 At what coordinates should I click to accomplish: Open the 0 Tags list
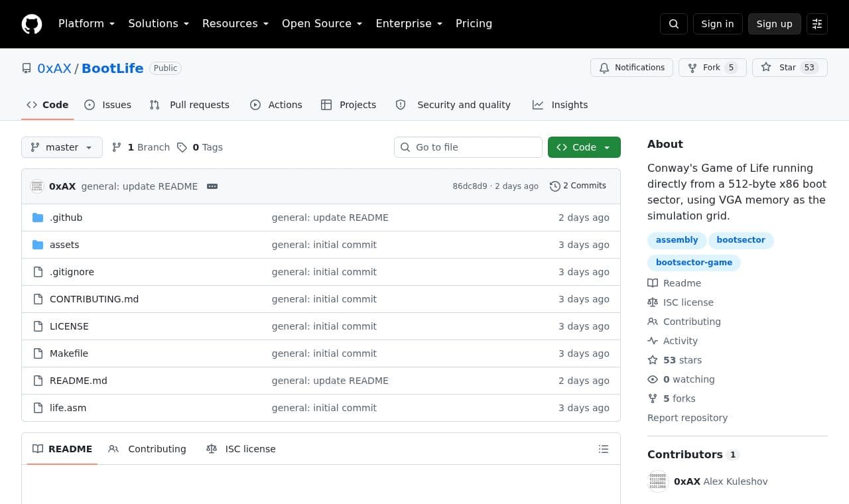tap(200, 147)
